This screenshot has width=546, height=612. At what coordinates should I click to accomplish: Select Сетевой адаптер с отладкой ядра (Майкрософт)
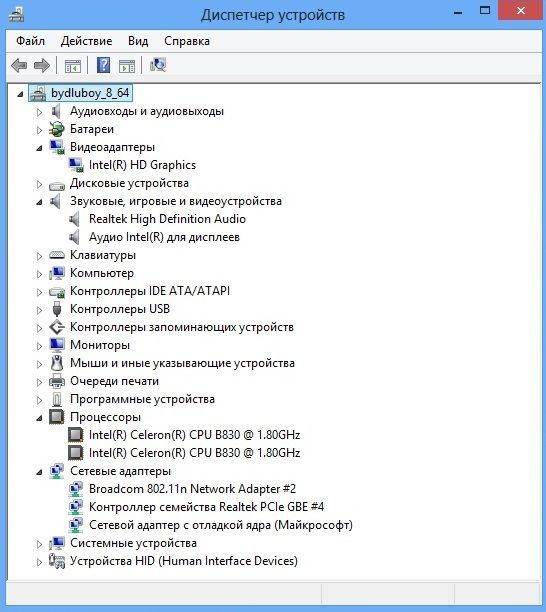(221, 525)
